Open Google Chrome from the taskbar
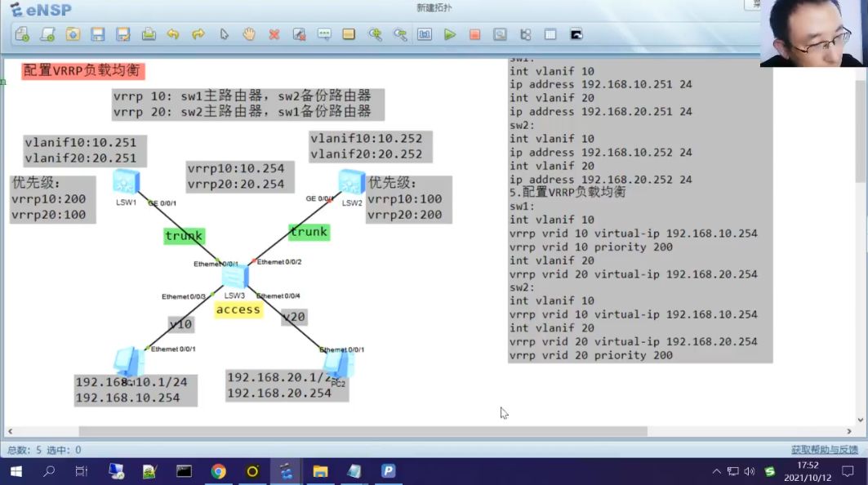 [x=218, y=471]
